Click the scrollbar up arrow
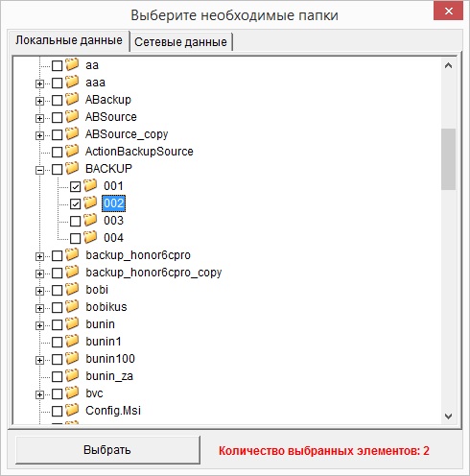 (448, 65)
